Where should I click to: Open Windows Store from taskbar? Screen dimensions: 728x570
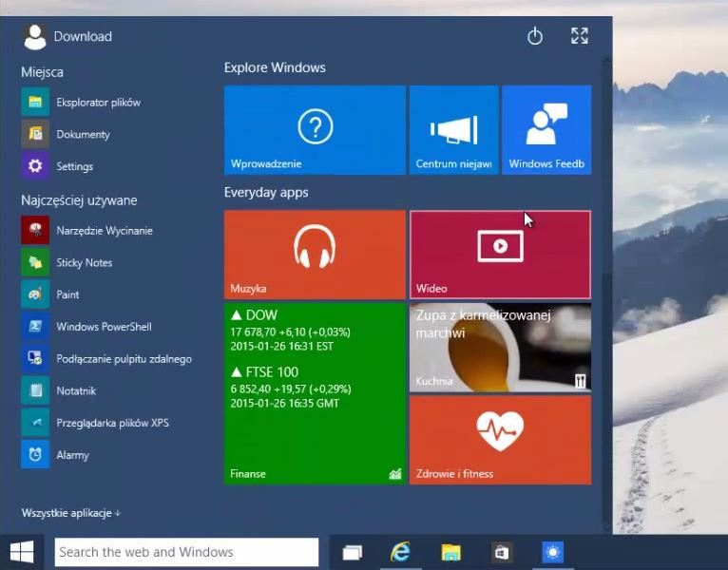point(502,552)
